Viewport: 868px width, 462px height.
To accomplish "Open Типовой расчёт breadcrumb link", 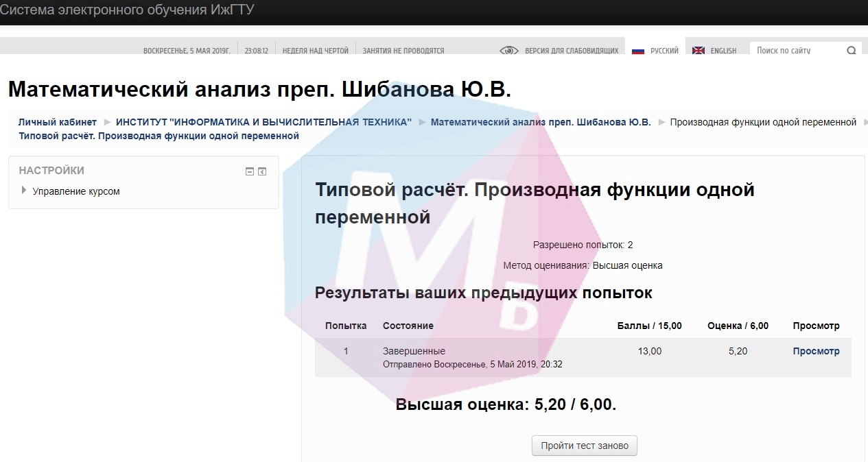I will pyautogui.click(x=159, y=136).
